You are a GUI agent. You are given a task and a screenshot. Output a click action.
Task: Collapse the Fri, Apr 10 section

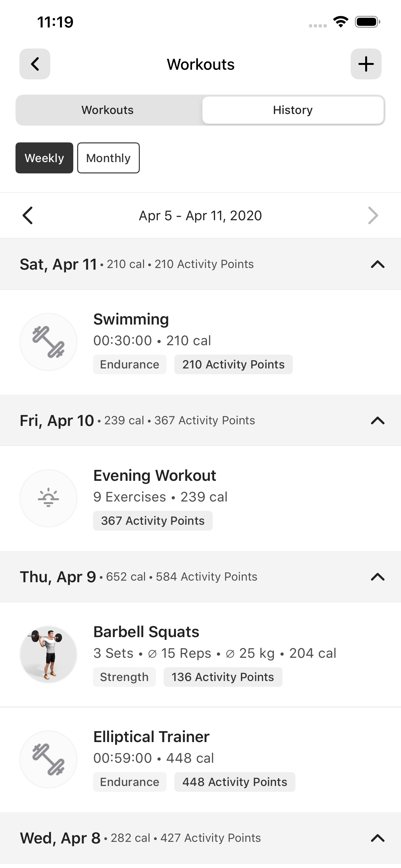[x=378, y=420]
